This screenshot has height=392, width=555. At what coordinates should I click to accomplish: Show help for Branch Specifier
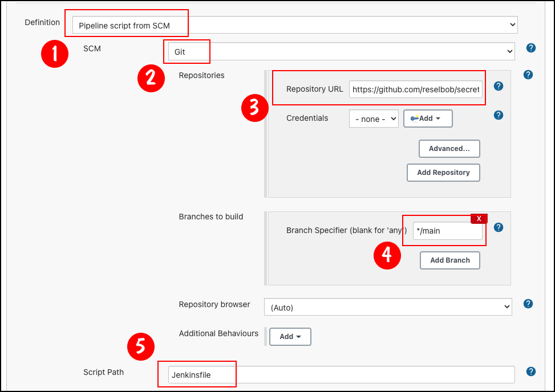click(498, 227)
